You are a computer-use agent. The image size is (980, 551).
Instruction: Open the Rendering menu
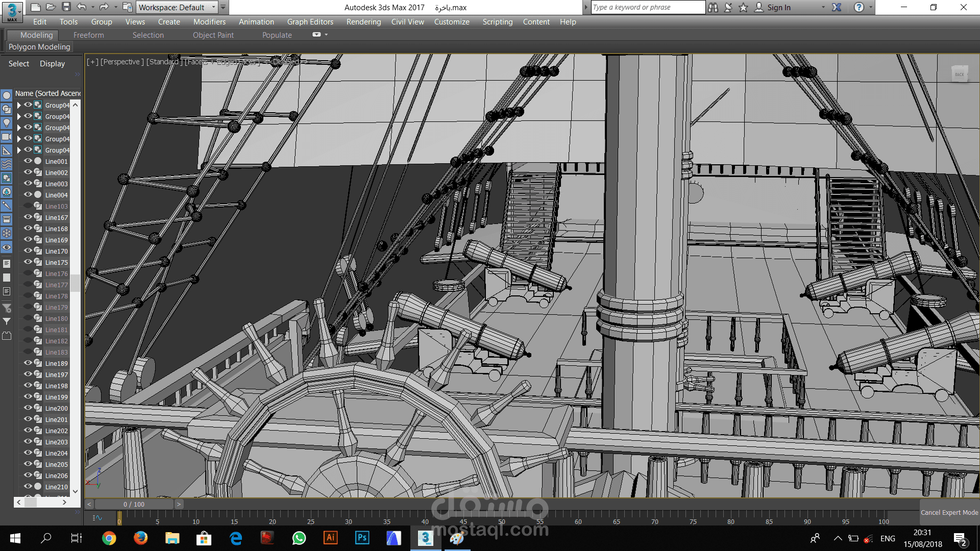point(363,22)
